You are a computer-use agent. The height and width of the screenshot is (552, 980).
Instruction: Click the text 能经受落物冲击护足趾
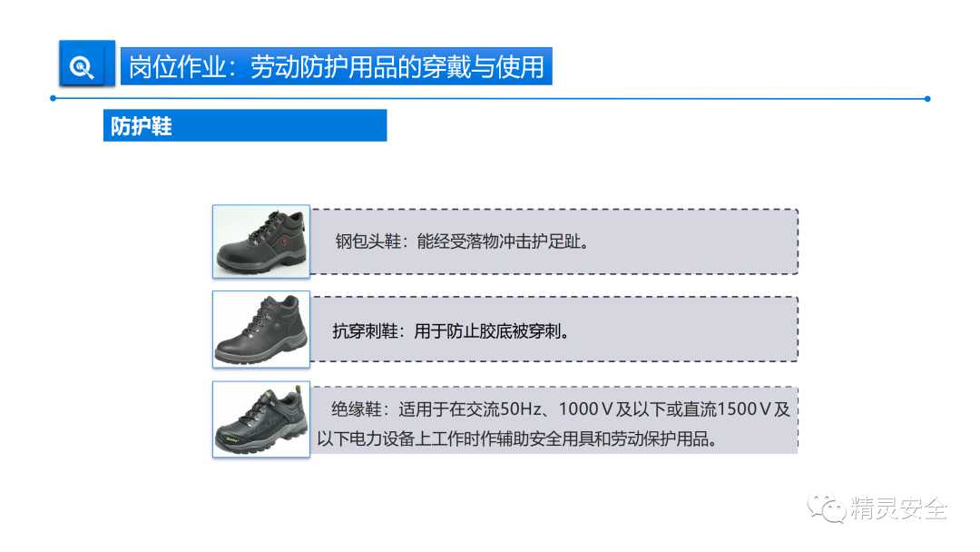click(499, 241)
